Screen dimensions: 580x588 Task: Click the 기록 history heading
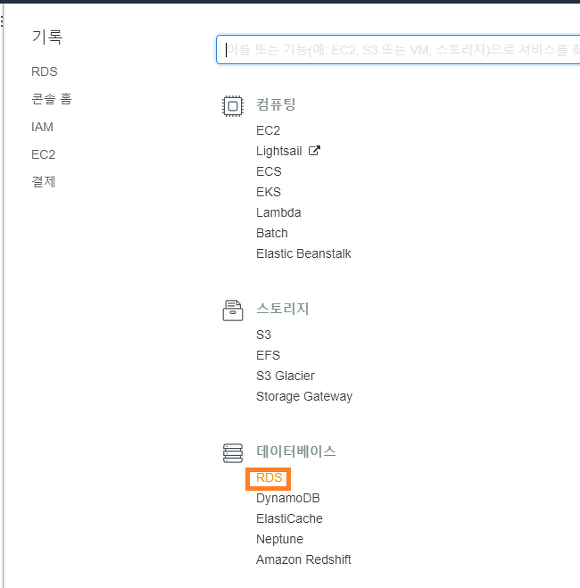point(47,37)
